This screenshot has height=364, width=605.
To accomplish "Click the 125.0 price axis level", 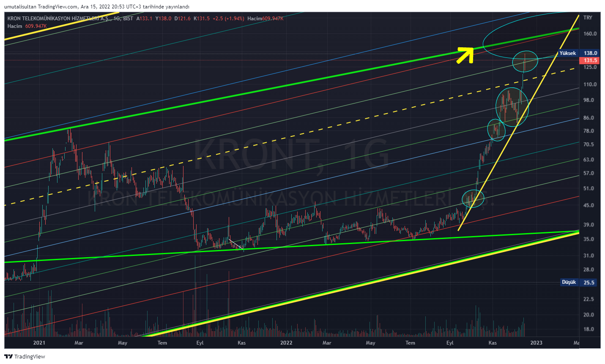I will click(590, 67).
